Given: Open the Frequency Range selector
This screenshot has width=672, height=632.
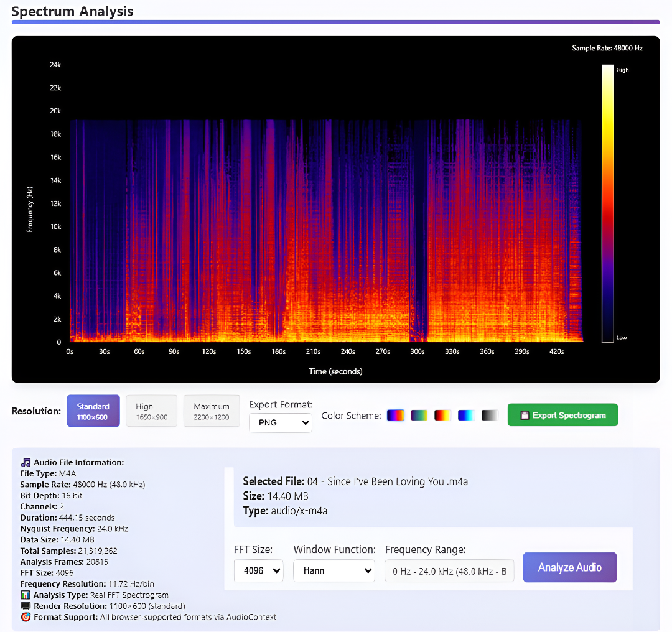Looking at the screenshot, I should (449, 571).
